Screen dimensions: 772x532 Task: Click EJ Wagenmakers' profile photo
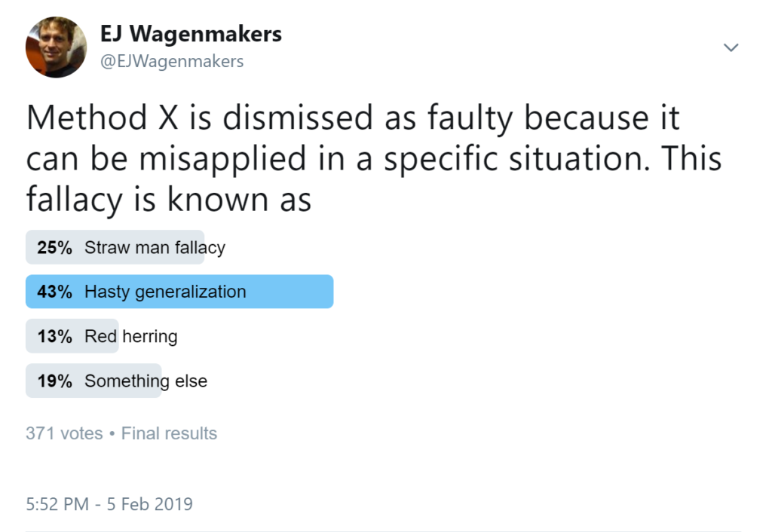[x=56, y=47]
